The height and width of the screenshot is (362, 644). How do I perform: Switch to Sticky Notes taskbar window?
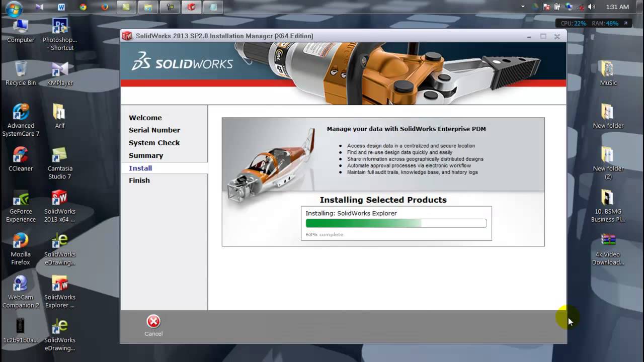click(x=126, y=7)
